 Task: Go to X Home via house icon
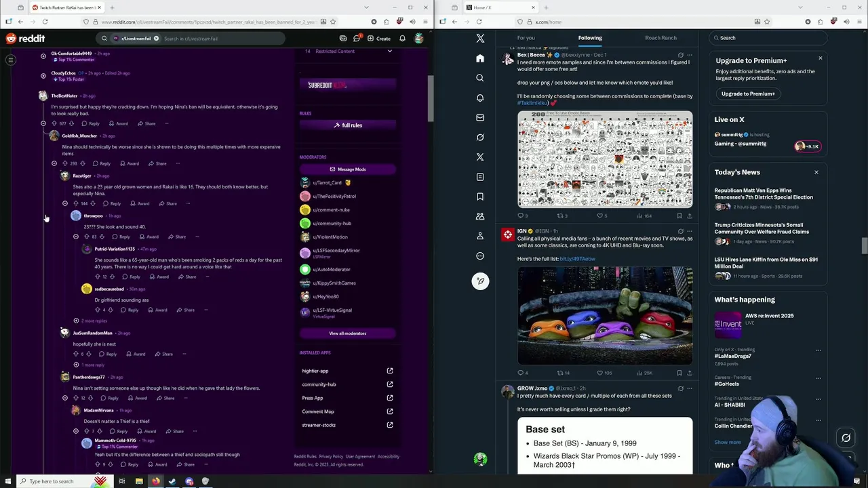point(480,58)
